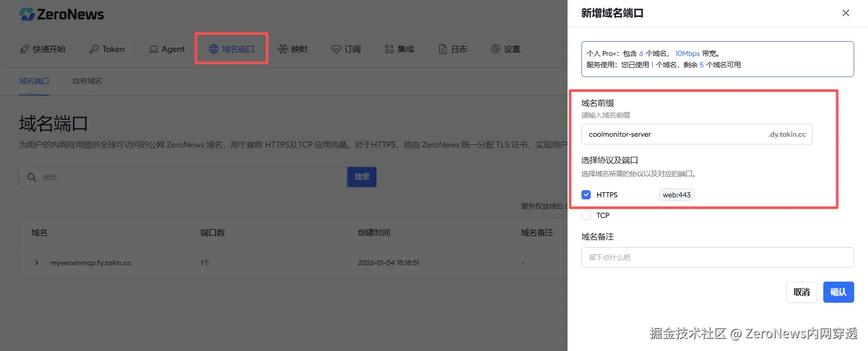Click the myweixinmcp.fy.takin.cc domain cell

click(x=91, y=263)
